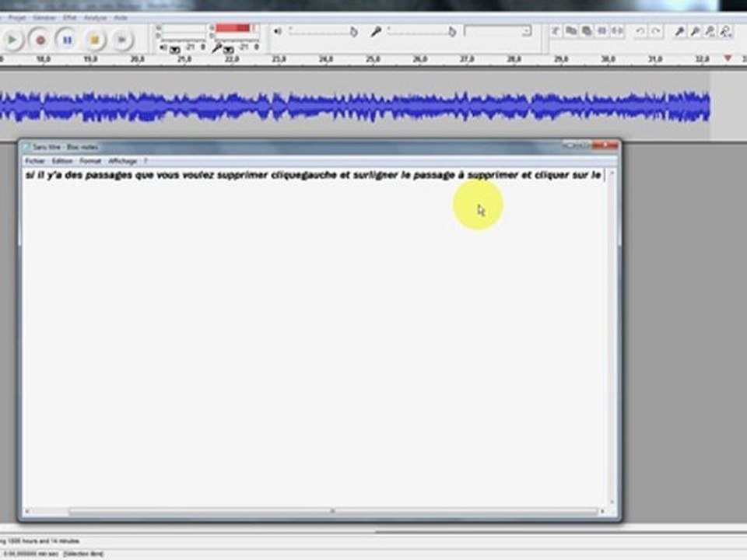Open the Format menu in Notepad
Viewport: 747px width, 560px height.
[x=90, y=161]
